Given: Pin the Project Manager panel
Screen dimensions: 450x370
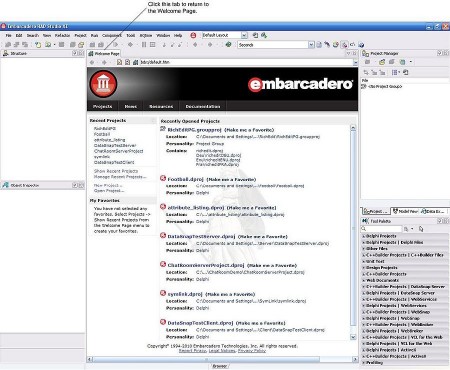Looking at the screenshot, I should point(439,53).
